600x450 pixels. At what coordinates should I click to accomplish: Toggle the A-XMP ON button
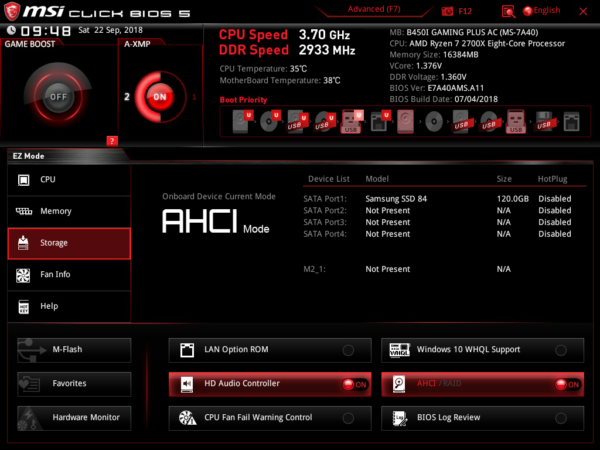click(x=160, y=97)
